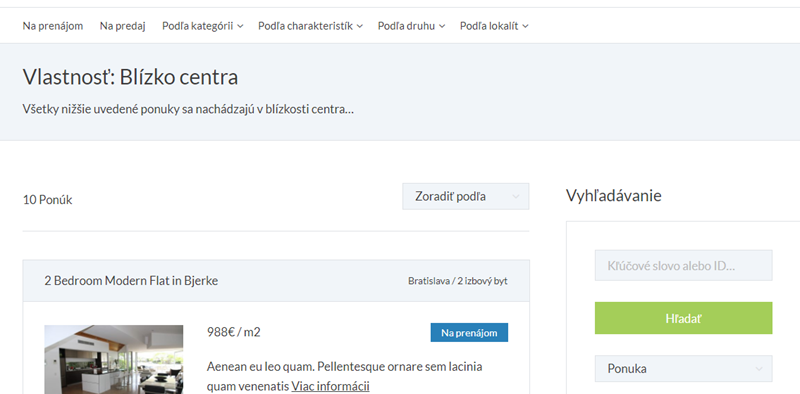
Task: Click the 10 Ponúk count text
Action: pos(47,200)
